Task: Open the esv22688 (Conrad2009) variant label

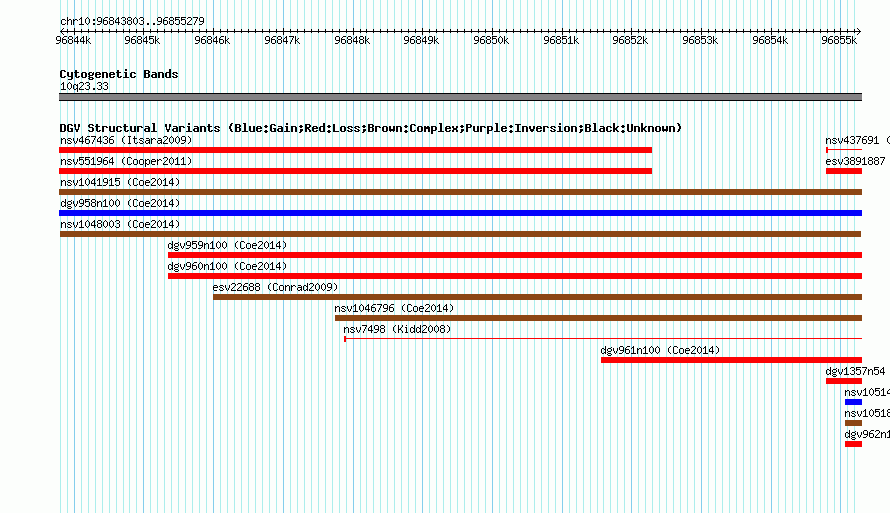Action: pos(275,287)
